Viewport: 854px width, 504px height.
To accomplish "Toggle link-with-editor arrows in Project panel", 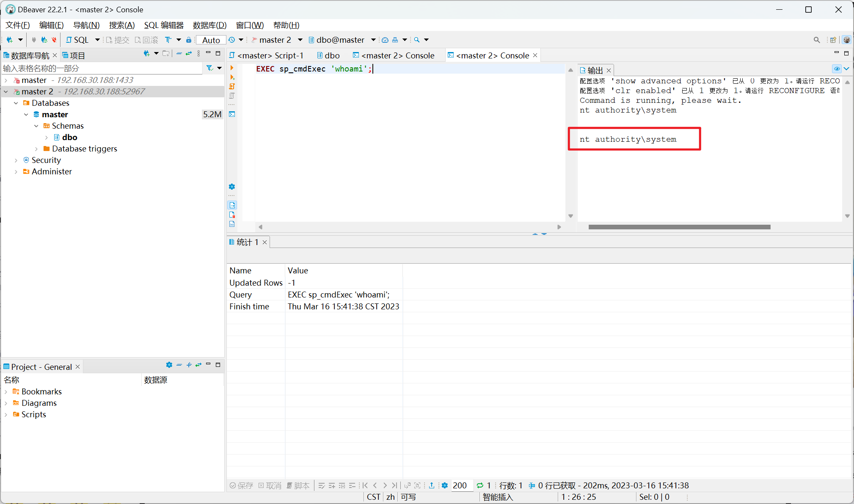I will tap(198, 365).
